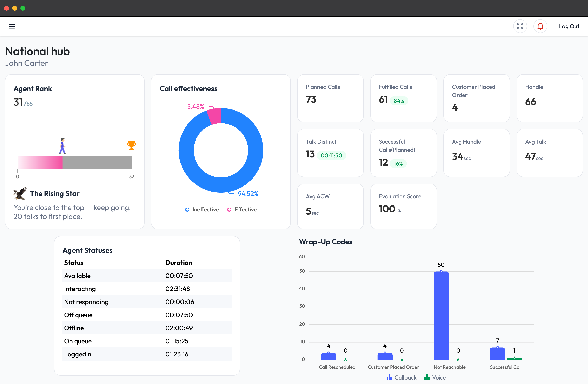Click the green 16% badge
Screen dimensions: 588x384
[398, 164]
